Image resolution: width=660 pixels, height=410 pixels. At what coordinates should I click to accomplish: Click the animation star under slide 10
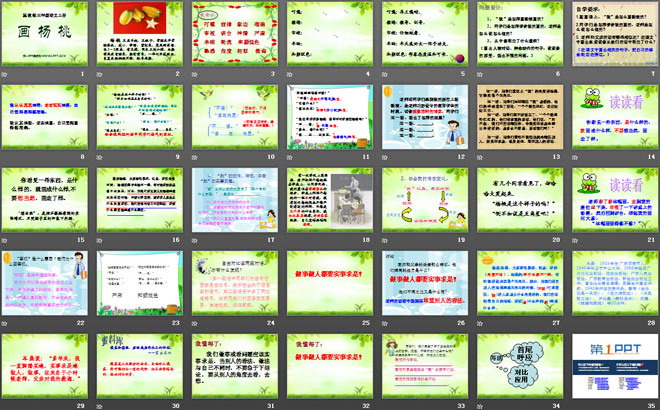pyautogui.click(x=195, y=157)
